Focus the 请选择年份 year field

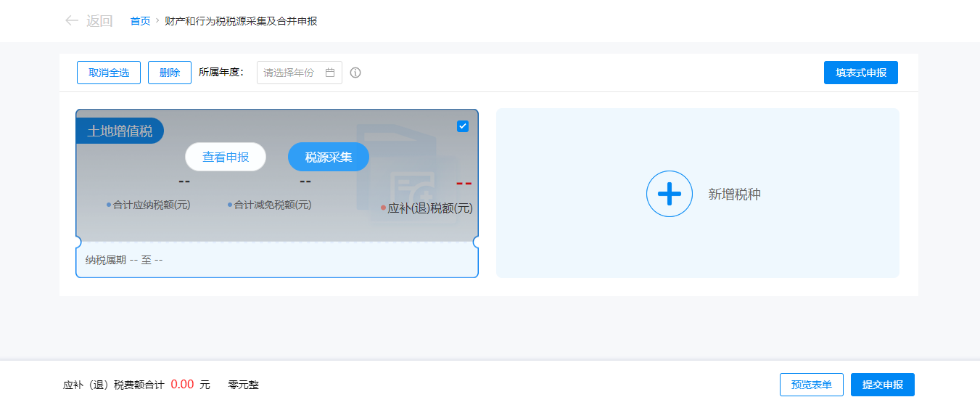[x=290, y=73]
